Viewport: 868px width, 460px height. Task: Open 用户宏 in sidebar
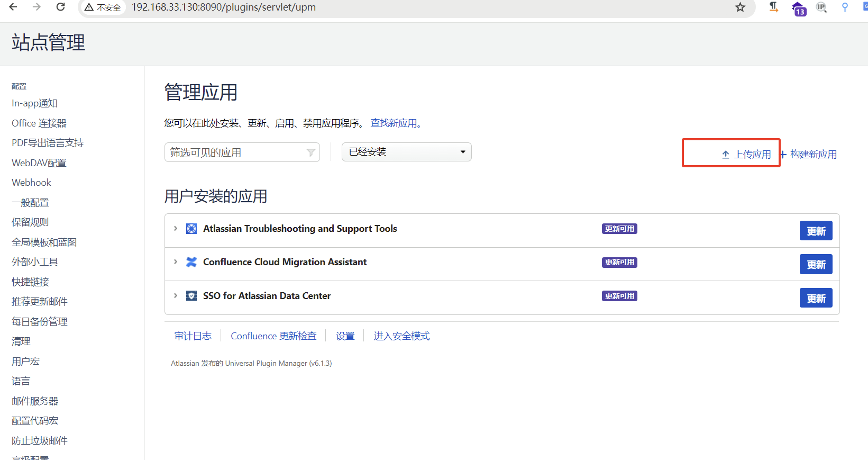pyautogui.click(x=26, y=362)
